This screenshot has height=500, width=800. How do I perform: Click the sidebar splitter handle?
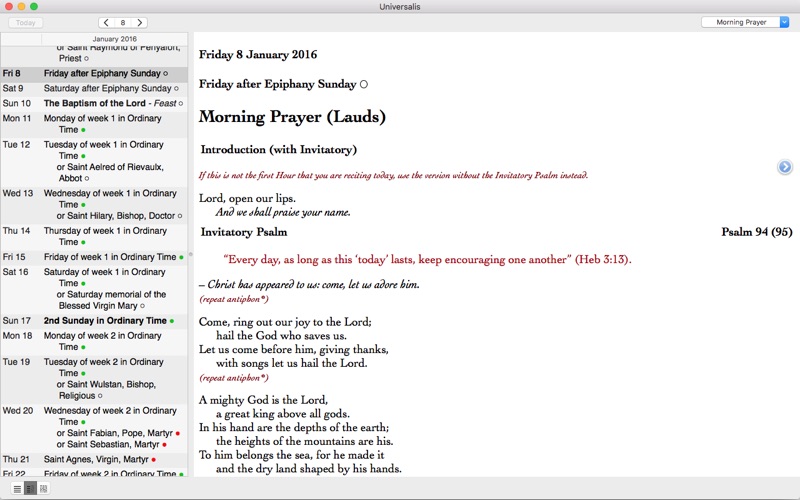click(x=190, y=254)
